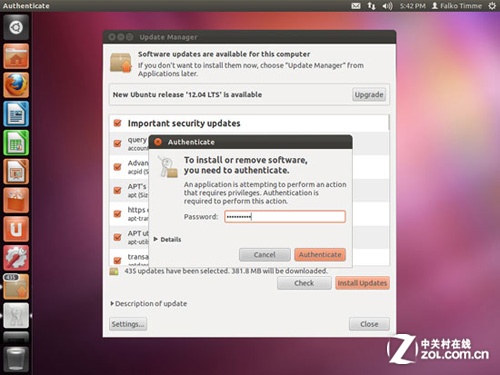Open the mail indicator in top panel

(356, 6)
